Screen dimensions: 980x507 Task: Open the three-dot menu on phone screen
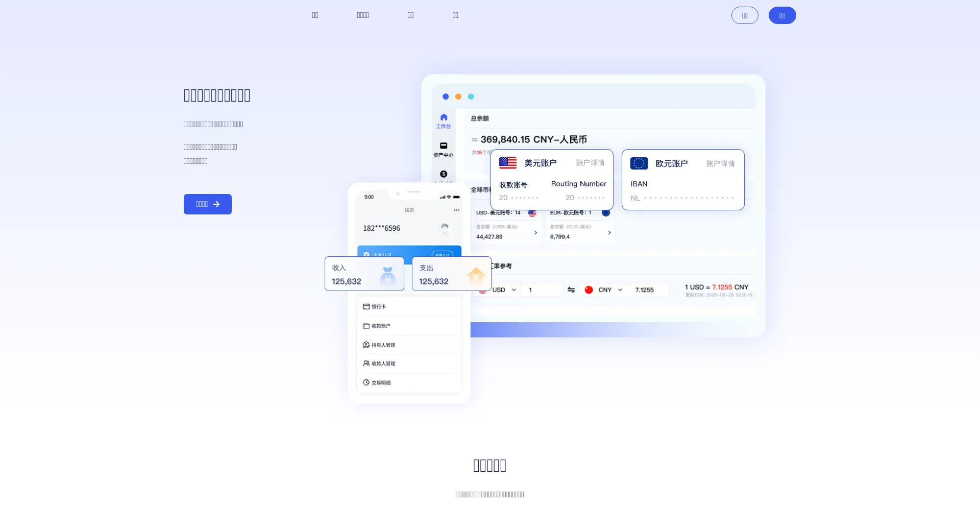(x=456, y=210)
